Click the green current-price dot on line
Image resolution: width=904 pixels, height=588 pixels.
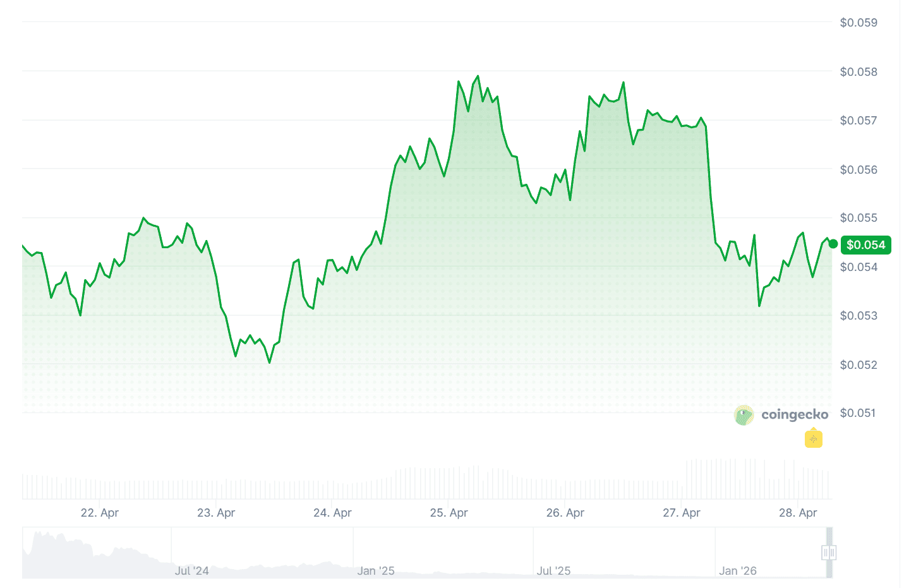(x=833, y=244)
